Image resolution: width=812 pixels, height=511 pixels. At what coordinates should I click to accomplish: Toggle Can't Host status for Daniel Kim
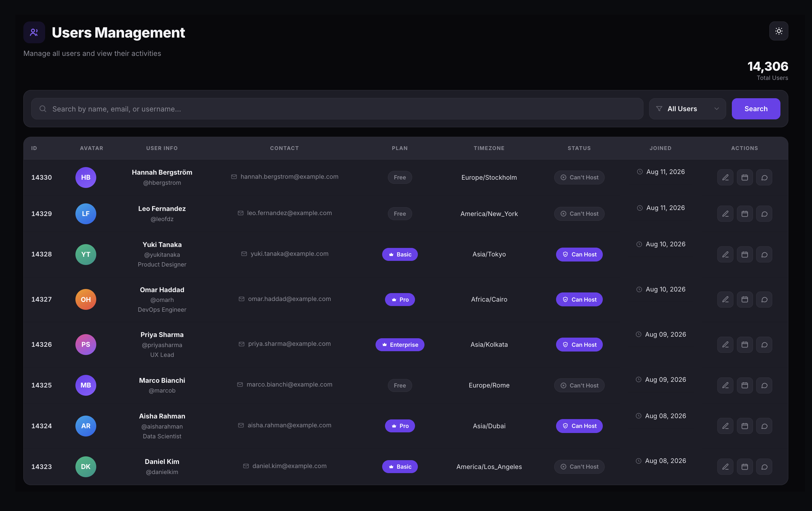click(x=579, y=467)
